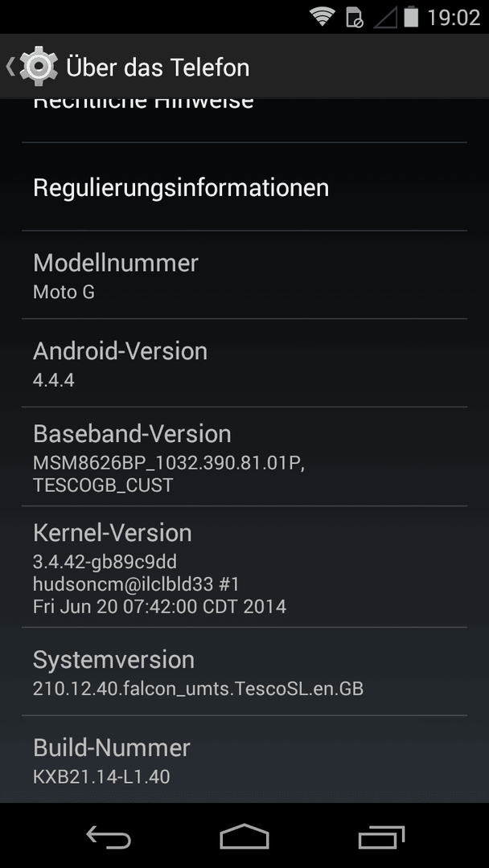Tap the empty mobile signal triangle icon
The height and width of the screenshot is (868, 489).
385,17
